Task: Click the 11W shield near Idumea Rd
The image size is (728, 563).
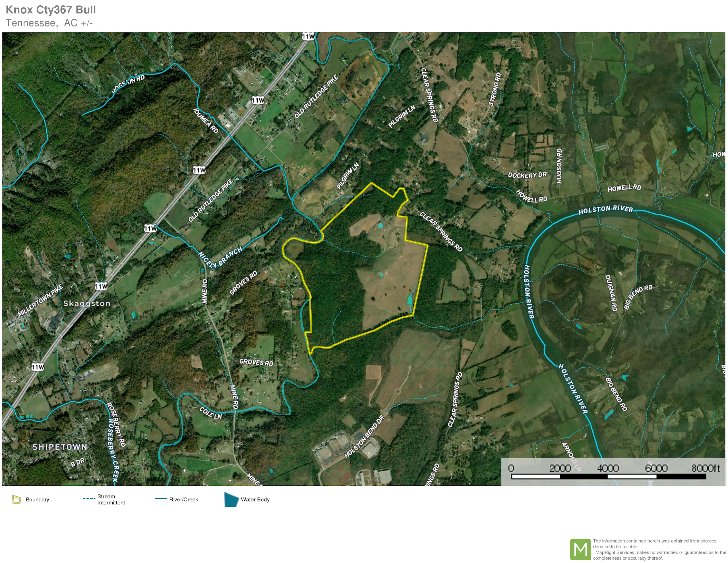Action: (258, 100)
